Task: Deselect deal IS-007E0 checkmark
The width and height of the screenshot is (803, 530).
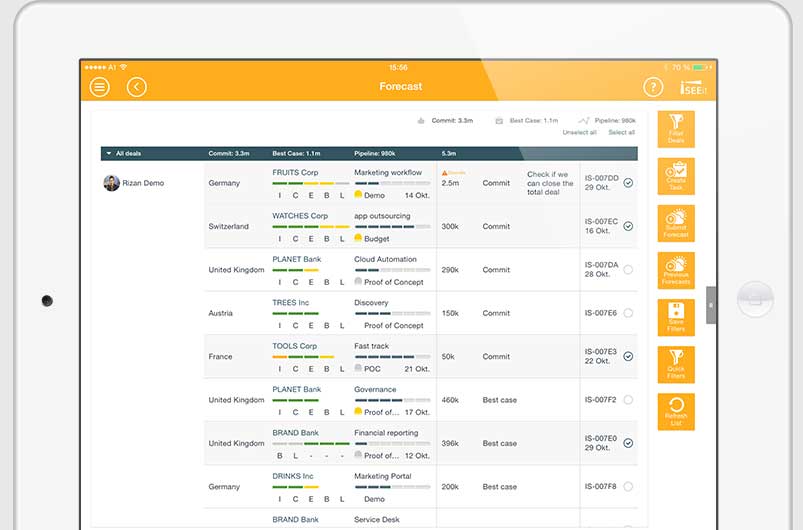Action: coord(628,443)
